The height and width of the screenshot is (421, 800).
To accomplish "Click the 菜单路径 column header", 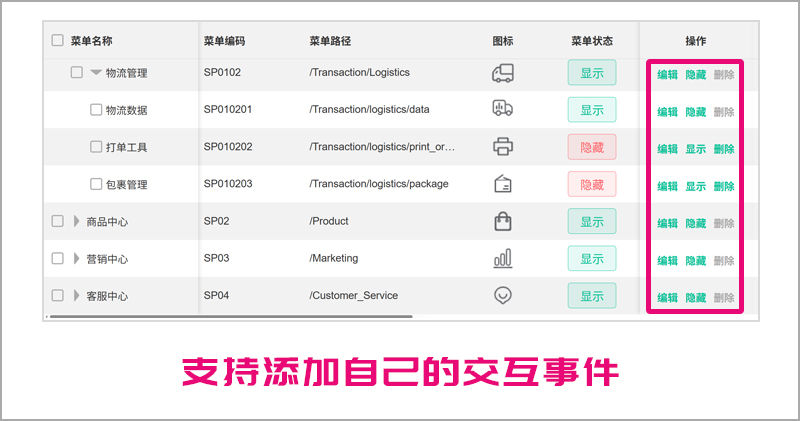I will tap(330, 41).
